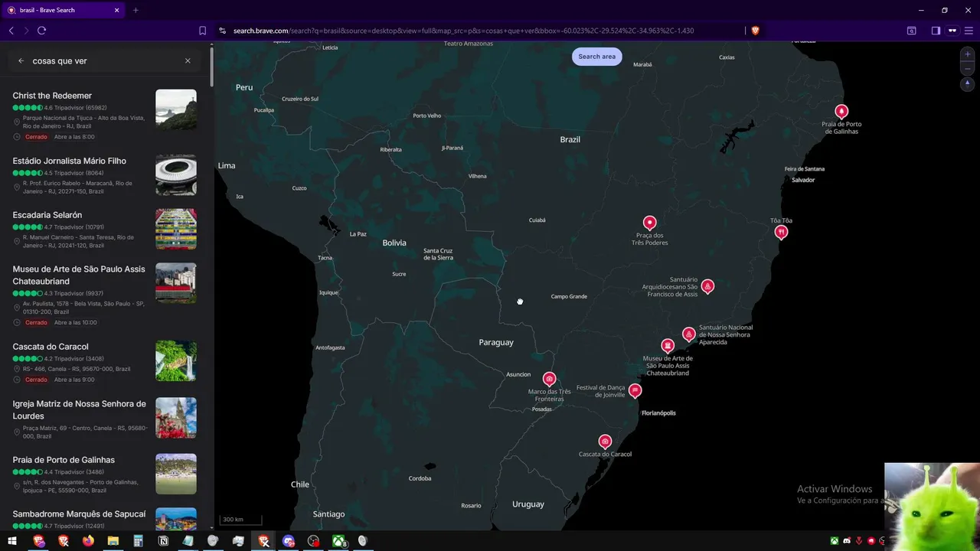980x551 pixels.
Task: Click the Maracanã stadium thumbnail
Action: click(176, 175)
